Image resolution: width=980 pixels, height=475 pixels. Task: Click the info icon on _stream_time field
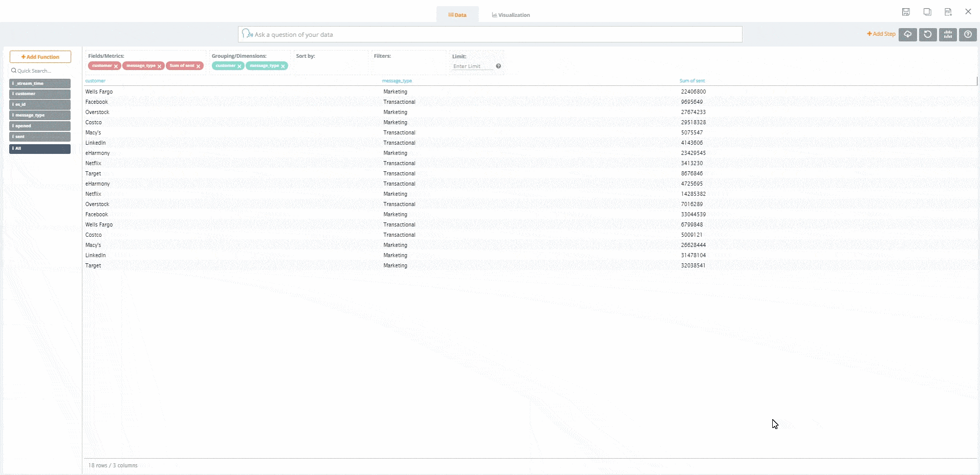coord(13,83)
